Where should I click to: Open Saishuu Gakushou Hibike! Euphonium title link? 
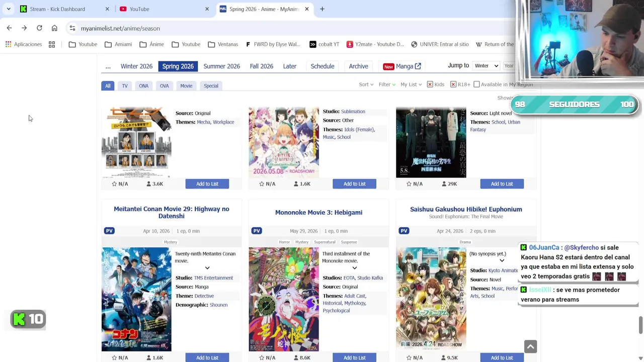tap(466, 209)
